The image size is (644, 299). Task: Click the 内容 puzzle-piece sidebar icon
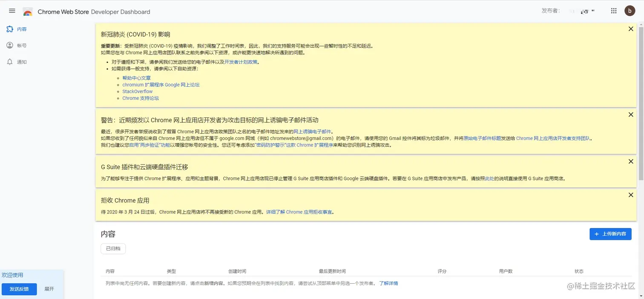(10, 29)
